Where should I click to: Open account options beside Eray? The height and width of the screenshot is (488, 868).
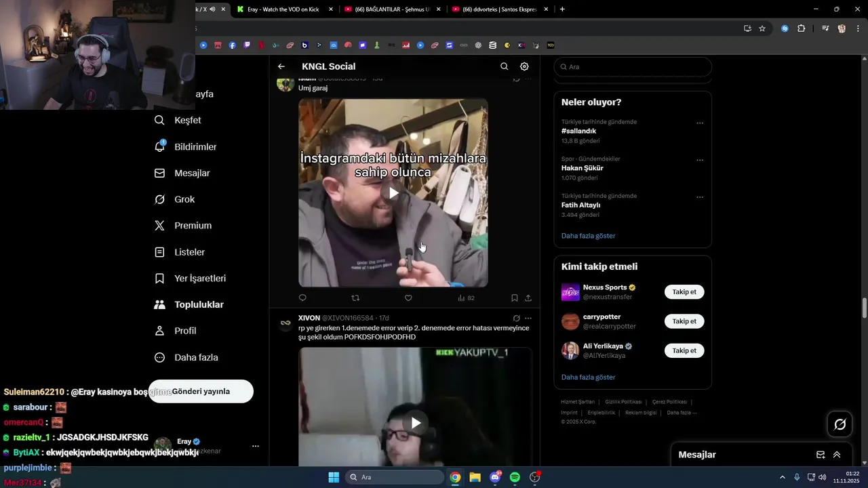click(256, 446)
